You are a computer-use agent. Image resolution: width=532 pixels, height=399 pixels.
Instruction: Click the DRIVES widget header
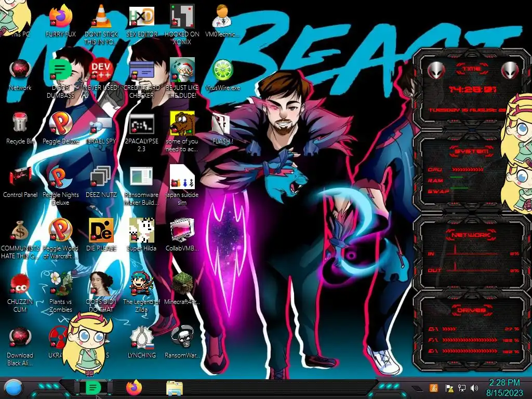coord(472,310)
